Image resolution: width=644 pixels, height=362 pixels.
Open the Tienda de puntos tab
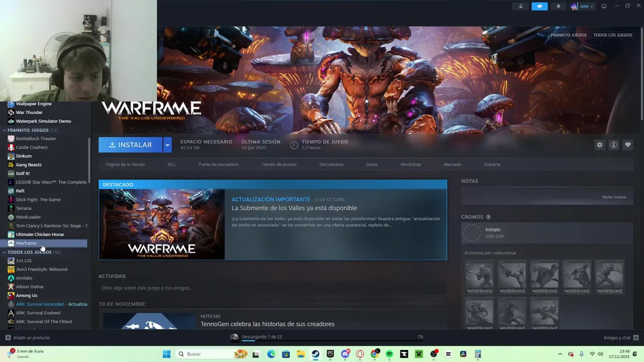click(279, 164)
